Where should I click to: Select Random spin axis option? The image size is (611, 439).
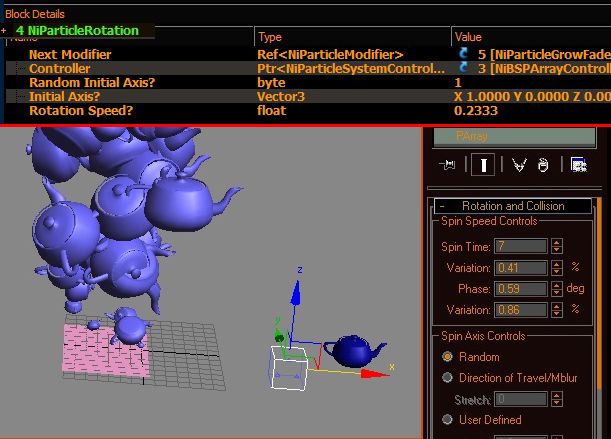pos(447,356)
